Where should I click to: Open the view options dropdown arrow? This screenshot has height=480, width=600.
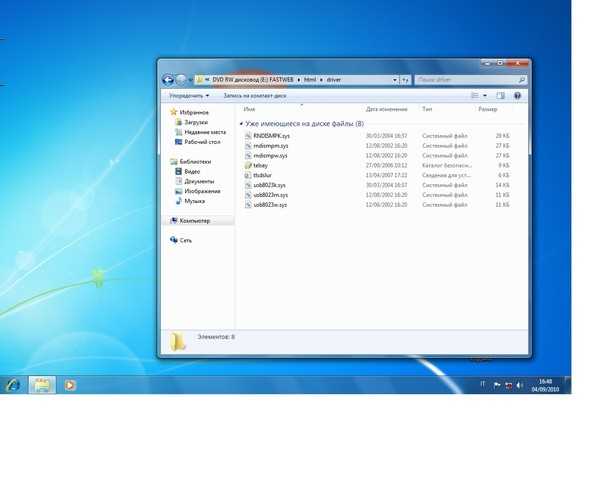[x=485, y=95]
